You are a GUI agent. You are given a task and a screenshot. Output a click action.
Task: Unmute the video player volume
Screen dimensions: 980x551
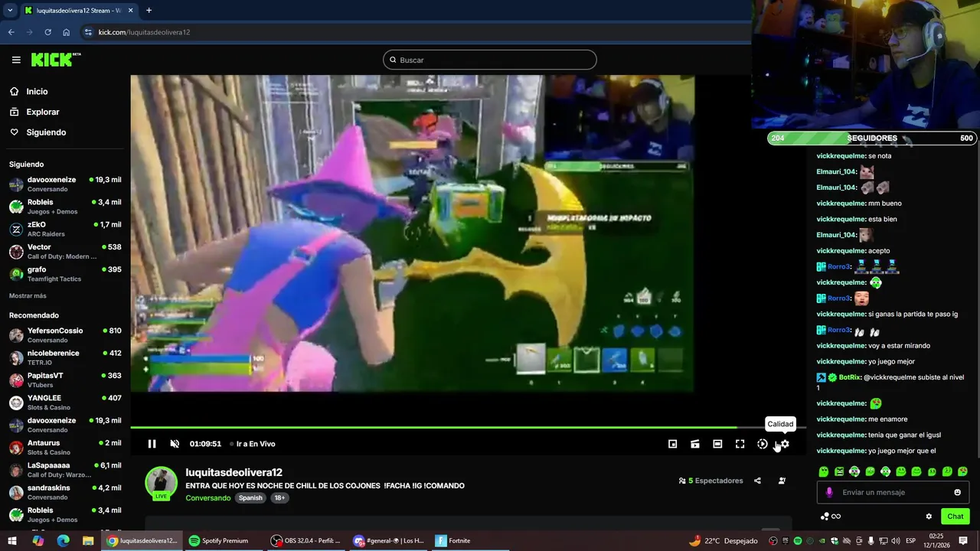tap(175, 444)
